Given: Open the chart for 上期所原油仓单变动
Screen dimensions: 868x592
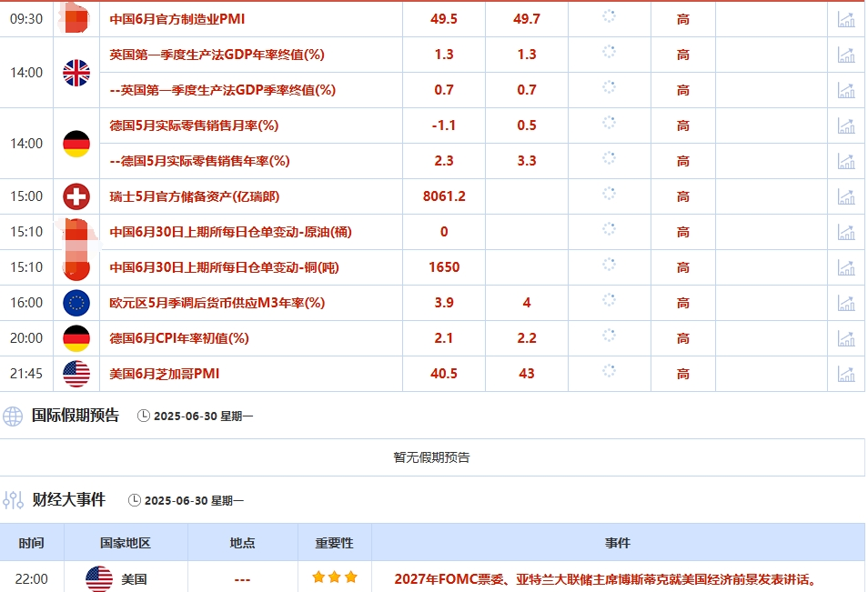Looking at the screenshot, I should (x=847, y=232).
